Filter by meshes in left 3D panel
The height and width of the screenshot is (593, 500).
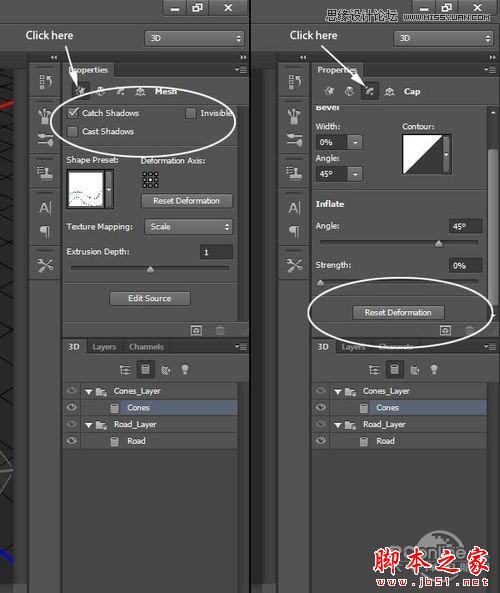coord(145,369)
